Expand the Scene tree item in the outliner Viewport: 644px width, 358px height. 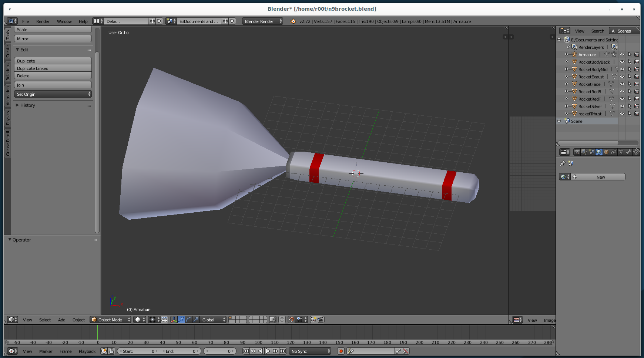click(559, 121)
